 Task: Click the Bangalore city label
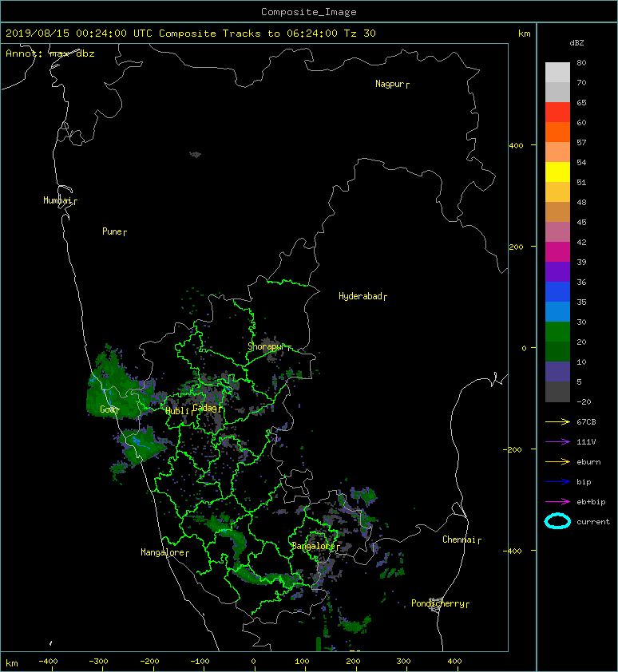313,546
